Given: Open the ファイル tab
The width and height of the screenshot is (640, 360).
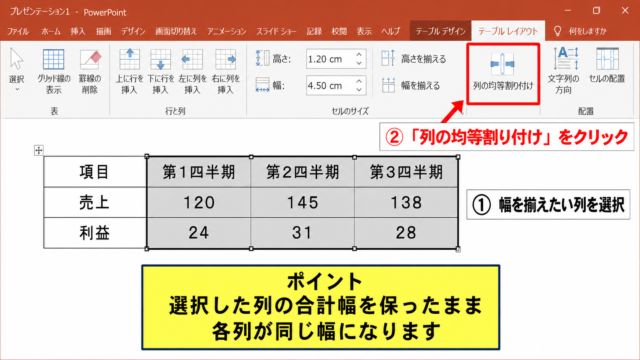Looking at the screenshot, I should coord(18,31).
